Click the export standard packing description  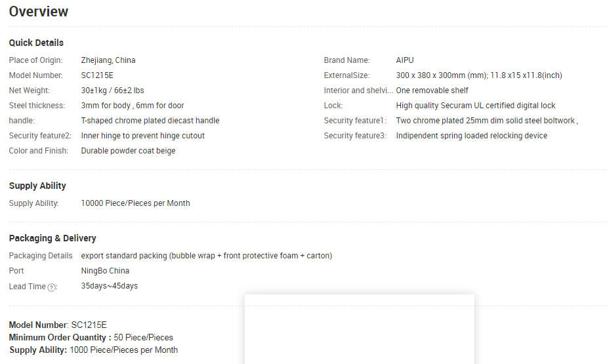point(206,256)
